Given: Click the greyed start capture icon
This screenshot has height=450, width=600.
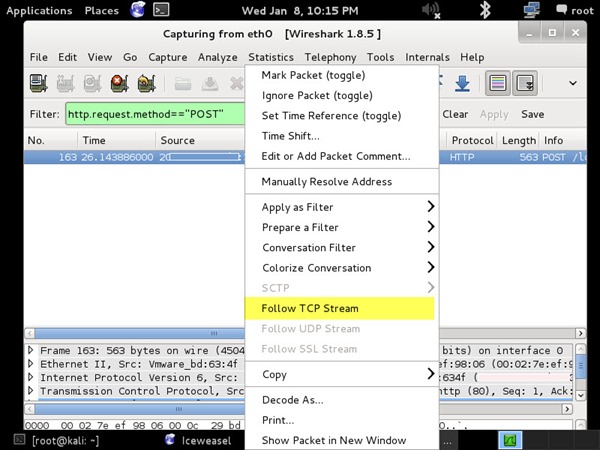Looking at the screenshot, I should [x=92, y=83].
